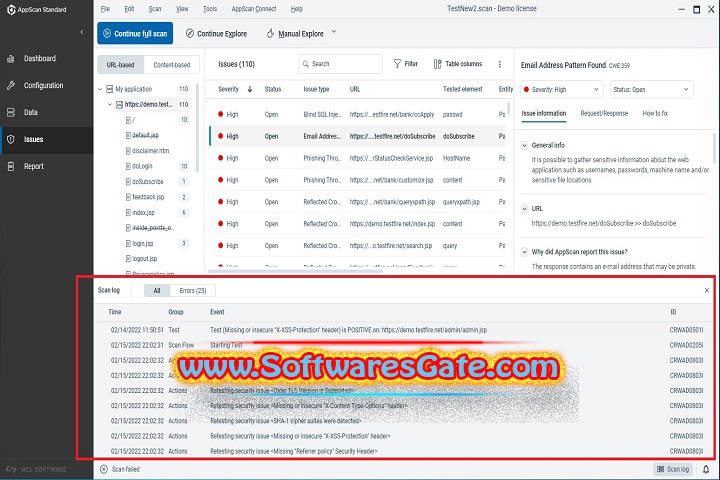This screenshot has width=720, height=480.
Task: Select login.jsp in the tree
Action: 142,243
